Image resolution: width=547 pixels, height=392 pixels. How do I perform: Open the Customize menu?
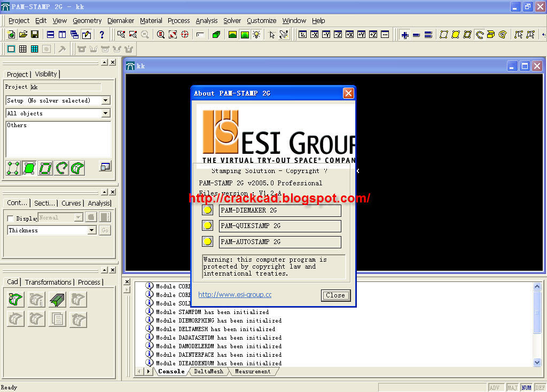click(x=261, y=21)
